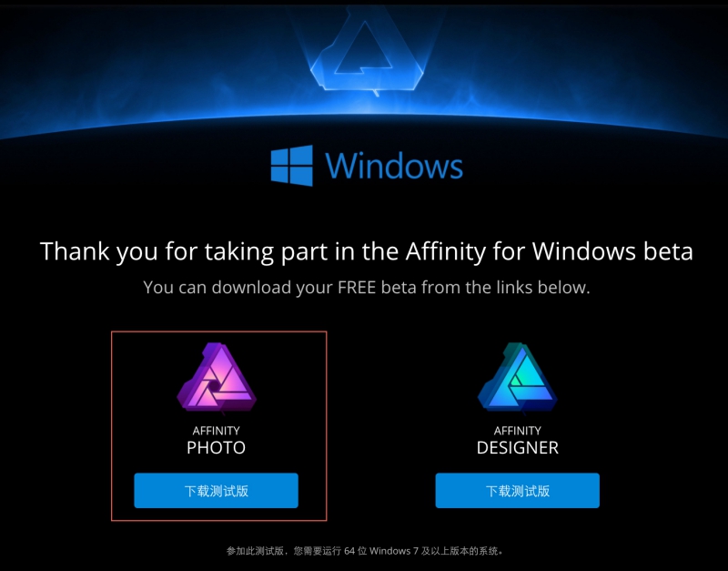Click the "AFFINITY" text above PHOTO
Image resolution: width=728 pixels, height=571 pixels.
click(x=216, y=431)
